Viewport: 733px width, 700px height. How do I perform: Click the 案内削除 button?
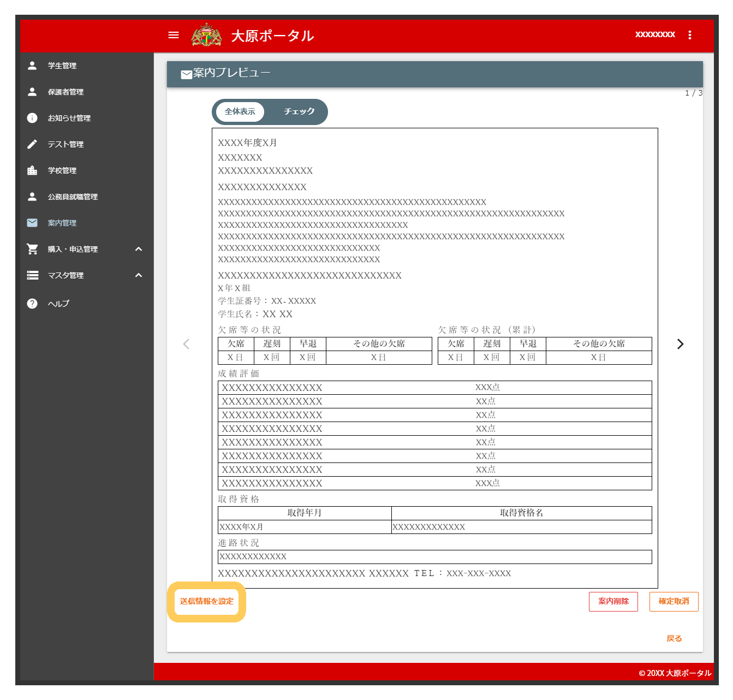pos(613,602)
